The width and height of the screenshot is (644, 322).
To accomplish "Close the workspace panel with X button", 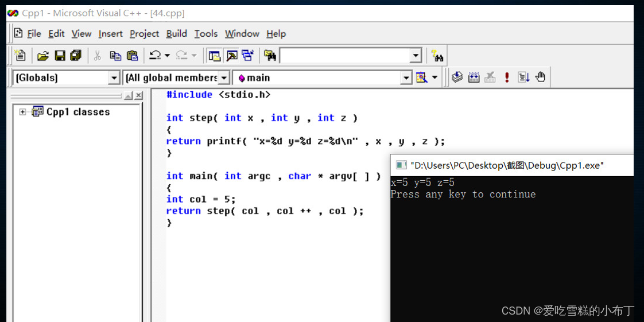I will [139, 96].
